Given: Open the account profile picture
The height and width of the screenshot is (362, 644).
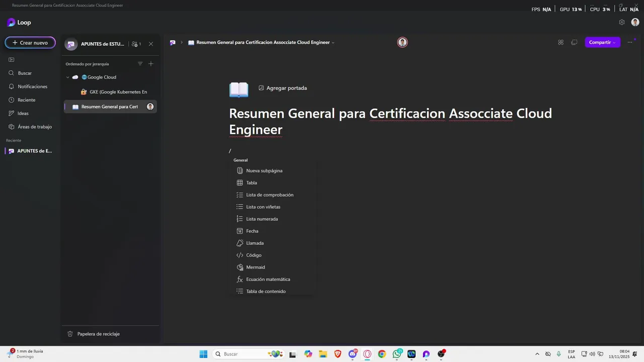Looking at the screenshot, I should [x=635, y=22].
